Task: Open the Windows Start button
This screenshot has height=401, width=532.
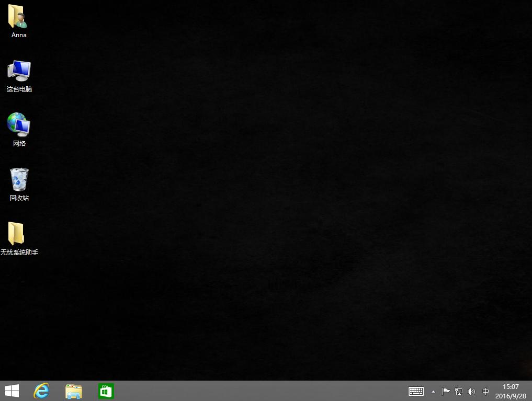Action: (12, 391)
